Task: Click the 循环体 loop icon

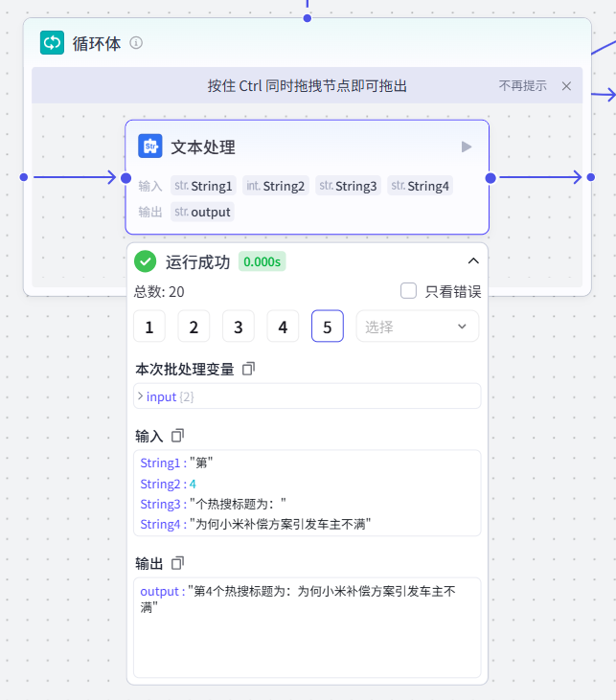Action: point(52,43)
